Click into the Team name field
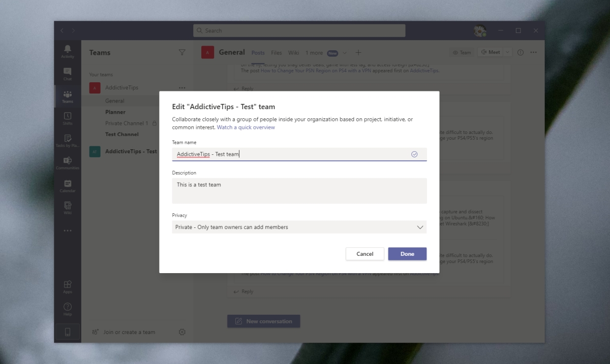Viewport: 610px width, 364px height. (299, 154)
